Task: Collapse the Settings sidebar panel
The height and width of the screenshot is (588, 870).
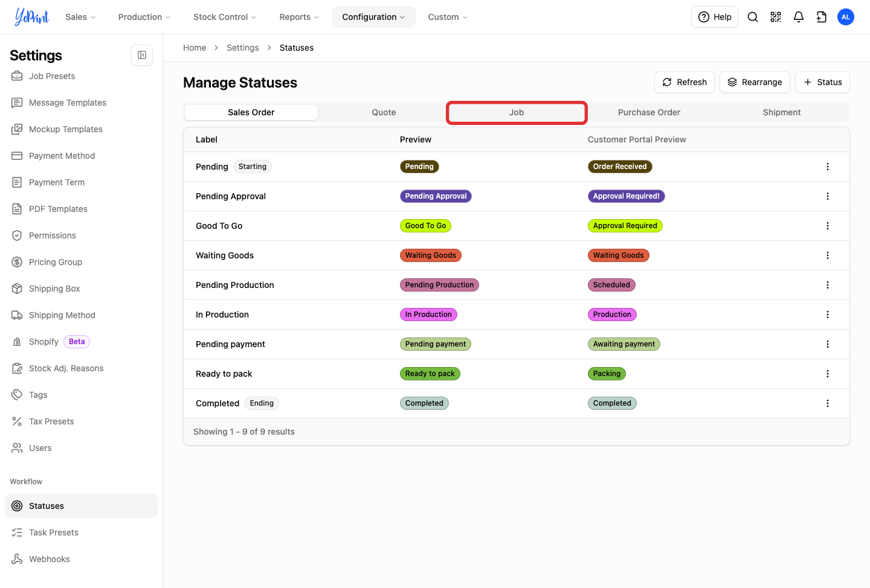Action: (x=142, y=55)
